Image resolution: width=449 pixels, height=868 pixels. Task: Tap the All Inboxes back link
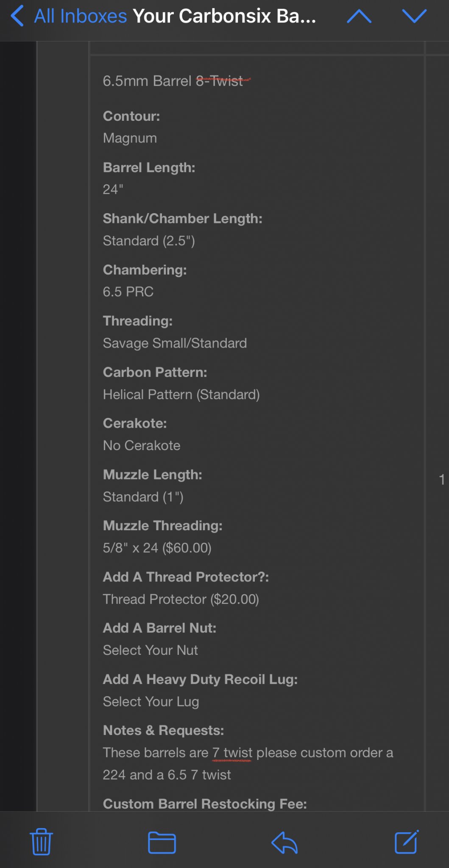click(x=81, y=16)
